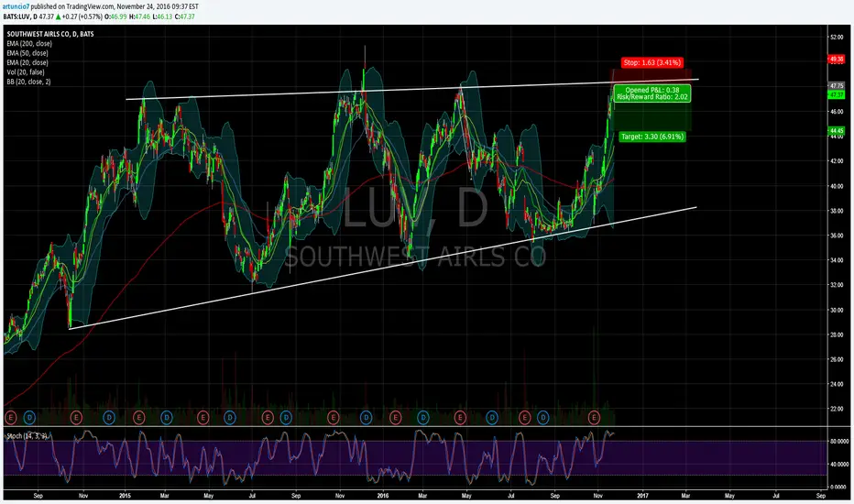The width and height of the screenshot is (854, 504).
Task: Click the Opened P&L / Risk Reward box
Action: pyautogui.click(x=651, y=93)
